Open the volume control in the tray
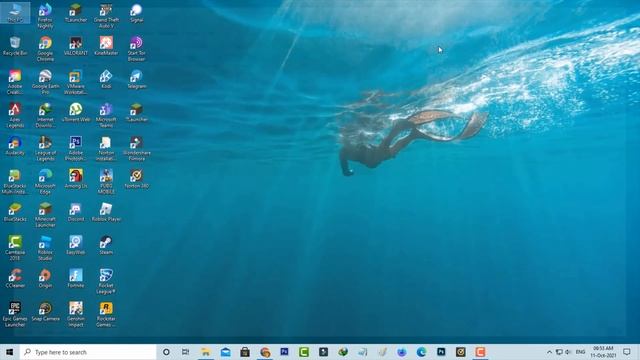Image resolution: width=640 pixels, height=360 pixels. click(x=568, y=352)
